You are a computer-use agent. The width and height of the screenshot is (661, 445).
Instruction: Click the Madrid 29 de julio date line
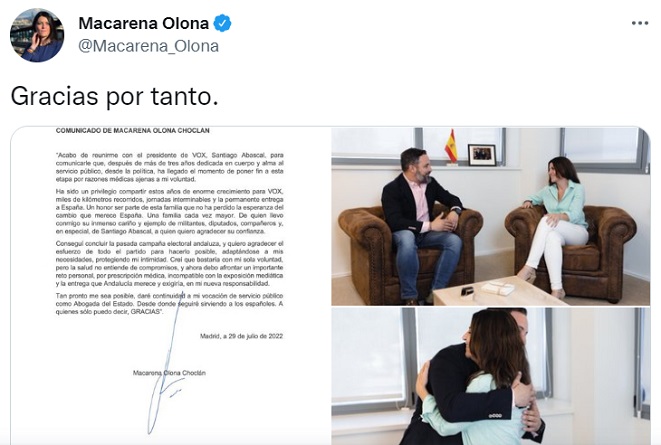pyautogui.click(x=241, y=336)
